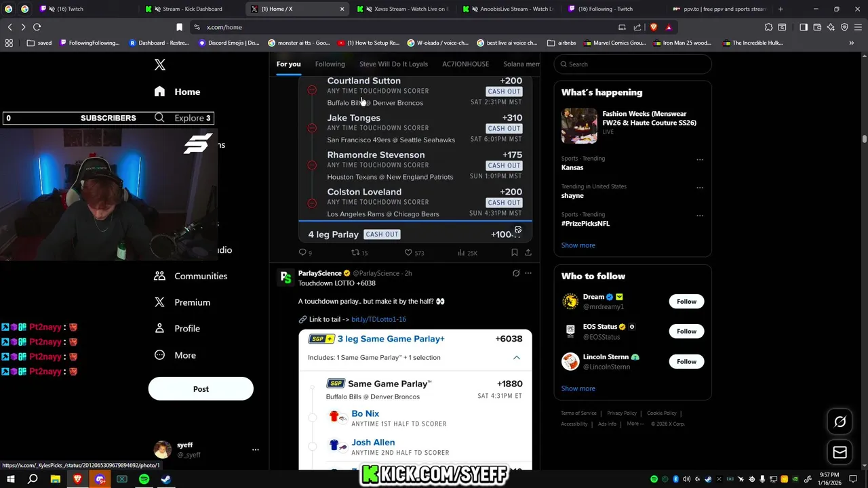The width and height of the screenshot is (868, 488).
Task: Follow the EOS Status account
Action: pyautogui.click(x=686, y=331)
